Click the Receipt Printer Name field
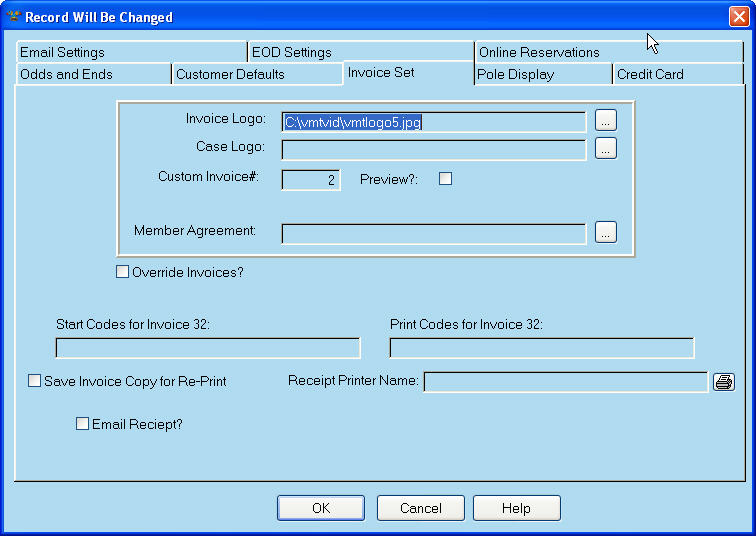This screenshot has height=536, width=756. pos(565,382)
